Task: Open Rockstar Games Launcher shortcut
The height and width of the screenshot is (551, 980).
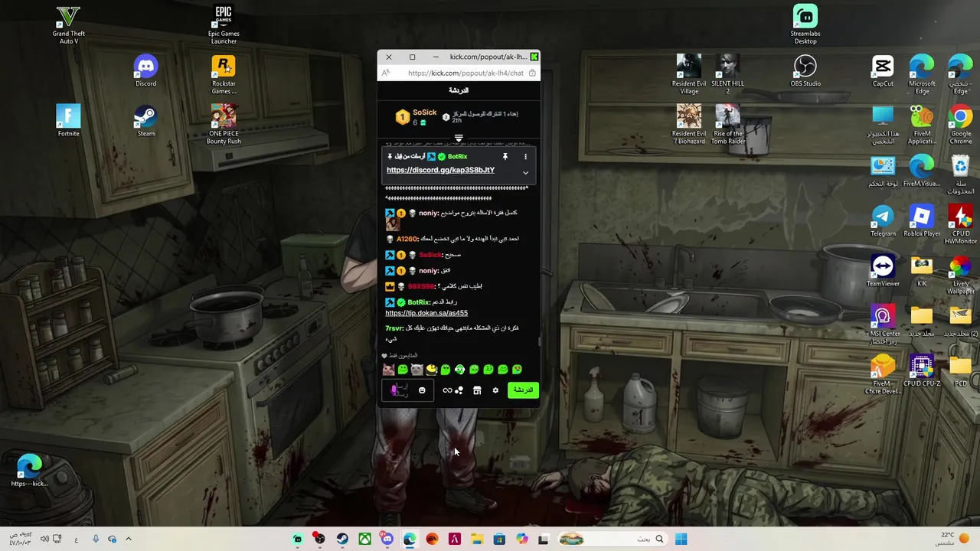Action: coord(224,75)
